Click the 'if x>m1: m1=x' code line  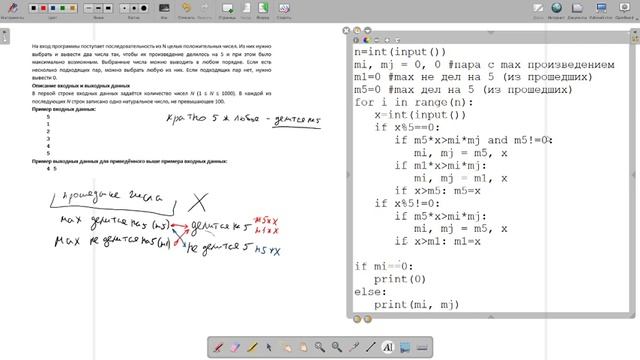point(438,241)
